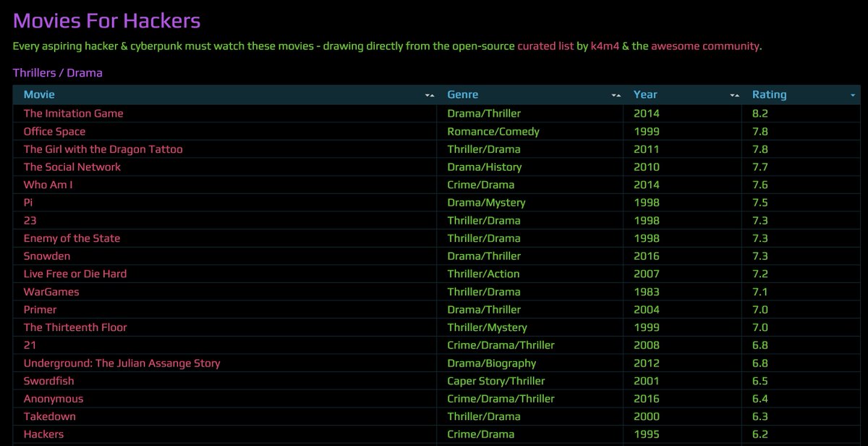The width and height of the screenshot is (868, 446).
Task: Open Live Free or Die Hard link
Action: [75, 274]
